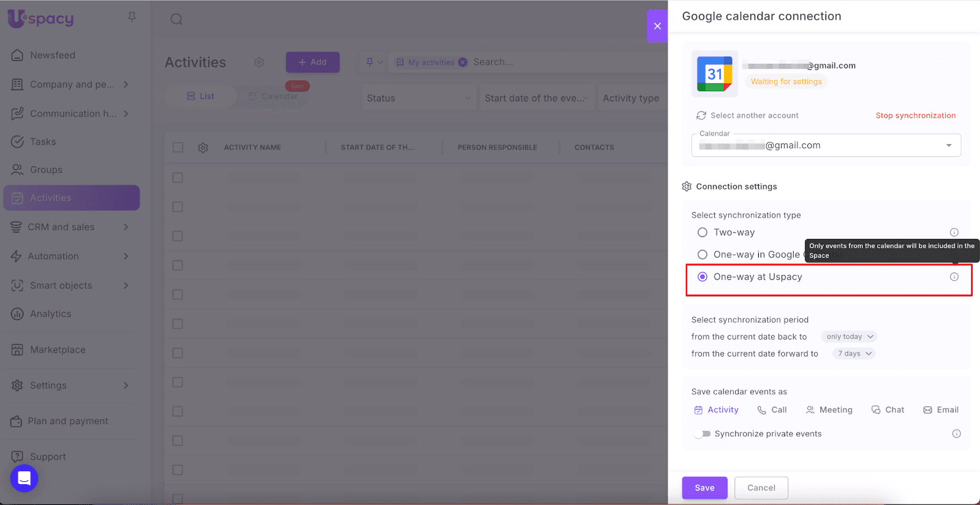This screenshot has height=505, width=980.
Task: Open the support chat bubble icon
Action: tap(24, 478)
